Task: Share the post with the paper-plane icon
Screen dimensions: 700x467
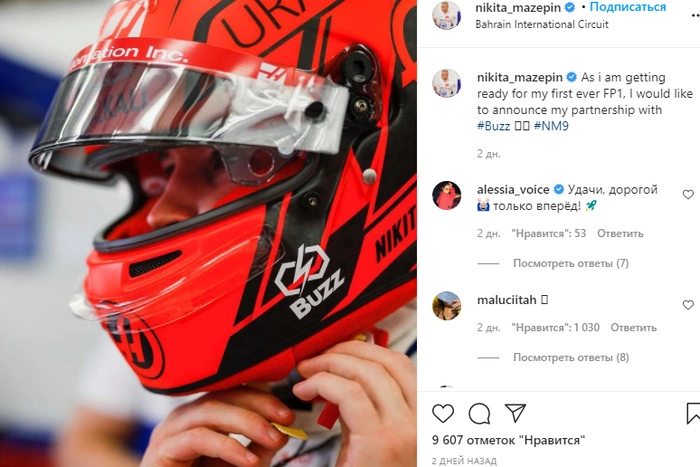Action: tap(516, 413)
